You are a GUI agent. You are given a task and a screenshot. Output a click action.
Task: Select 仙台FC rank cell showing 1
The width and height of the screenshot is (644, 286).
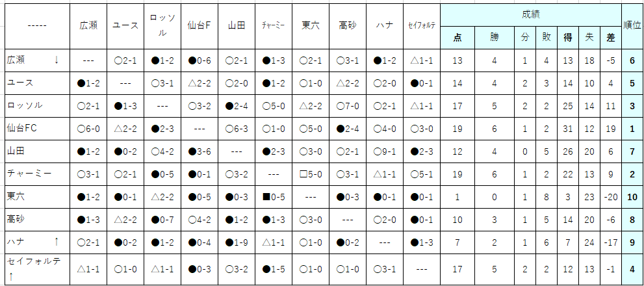pyautogui.click(x=632, y=129)
